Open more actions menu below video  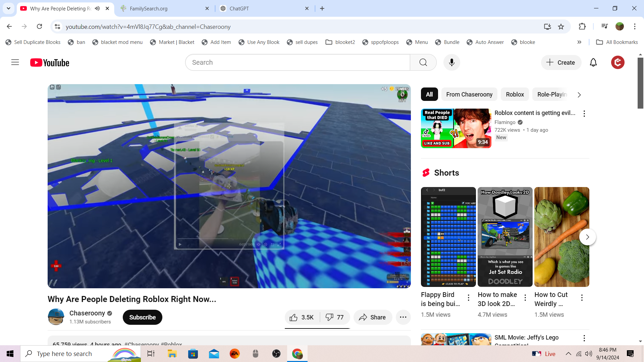(x=403, y=317)
